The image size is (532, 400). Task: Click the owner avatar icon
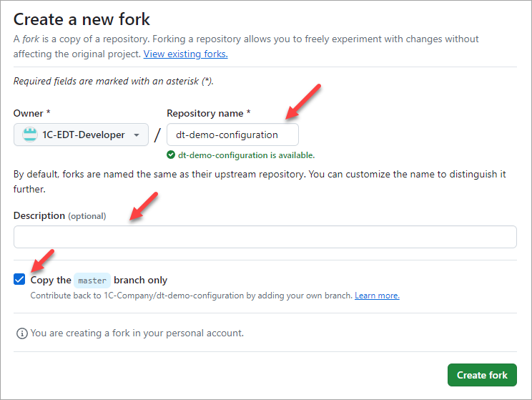click(29, 135)
